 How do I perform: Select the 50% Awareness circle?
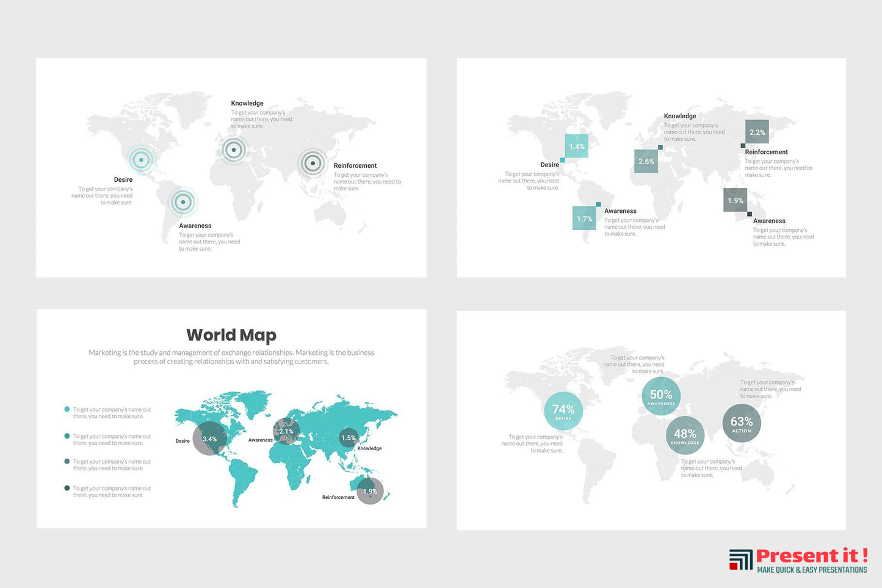(x=661, y=396)
